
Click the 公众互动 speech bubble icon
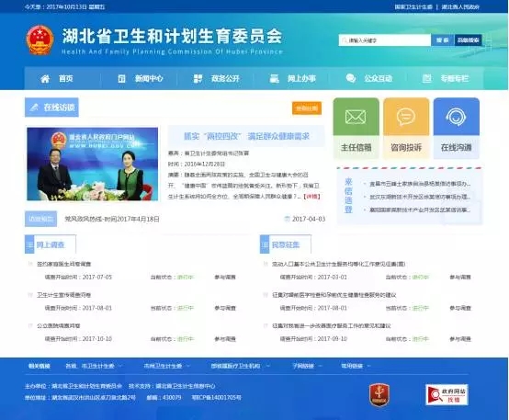[351, 78]
